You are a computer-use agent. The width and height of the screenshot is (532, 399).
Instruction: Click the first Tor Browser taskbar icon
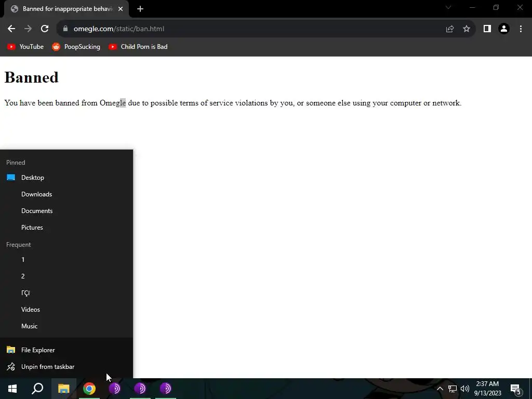pos(115,389)
